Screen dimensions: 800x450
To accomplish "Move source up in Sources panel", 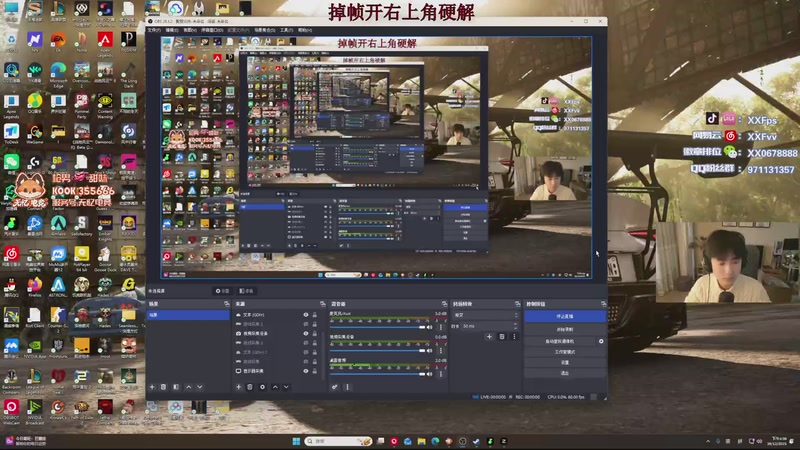I will tap(275, 387).
